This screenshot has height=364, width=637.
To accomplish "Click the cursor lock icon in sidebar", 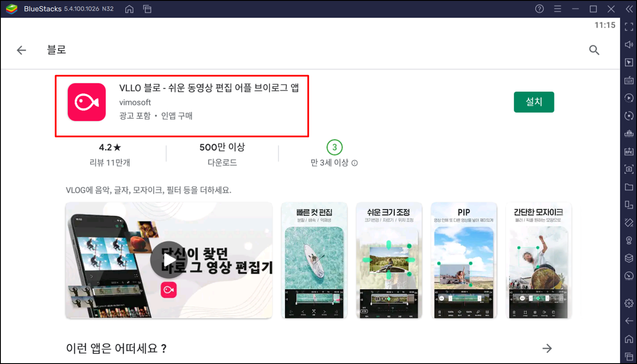I will point(629,62).
